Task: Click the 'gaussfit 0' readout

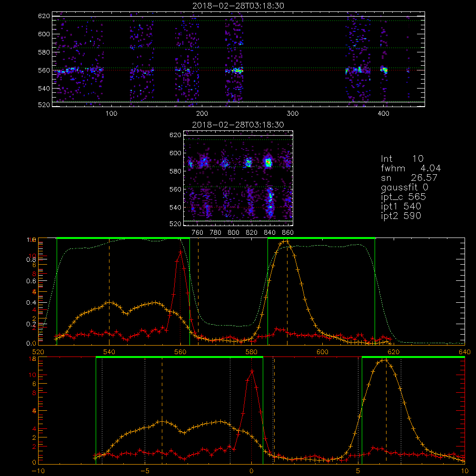Action: click(x=404, y=188)
